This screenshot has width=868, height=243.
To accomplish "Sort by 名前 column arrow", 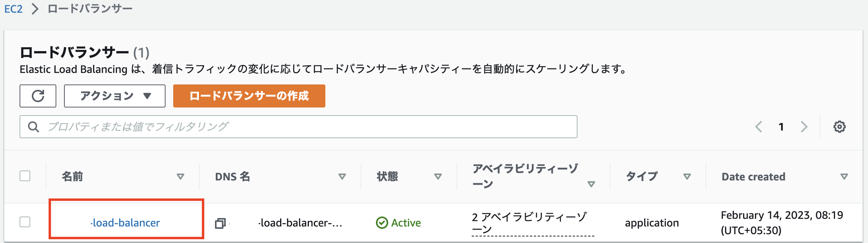I will point(180,177).
